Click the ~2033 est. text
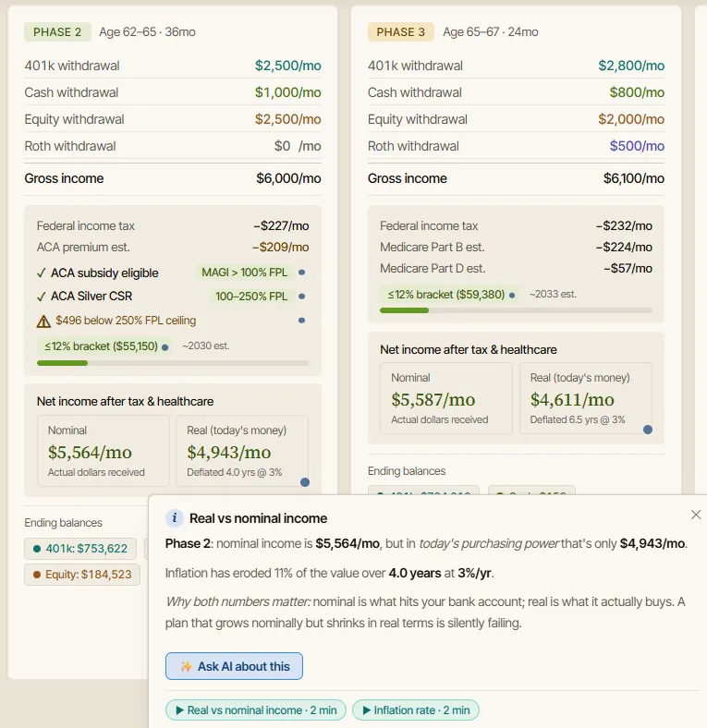 [x=553, y=295]
